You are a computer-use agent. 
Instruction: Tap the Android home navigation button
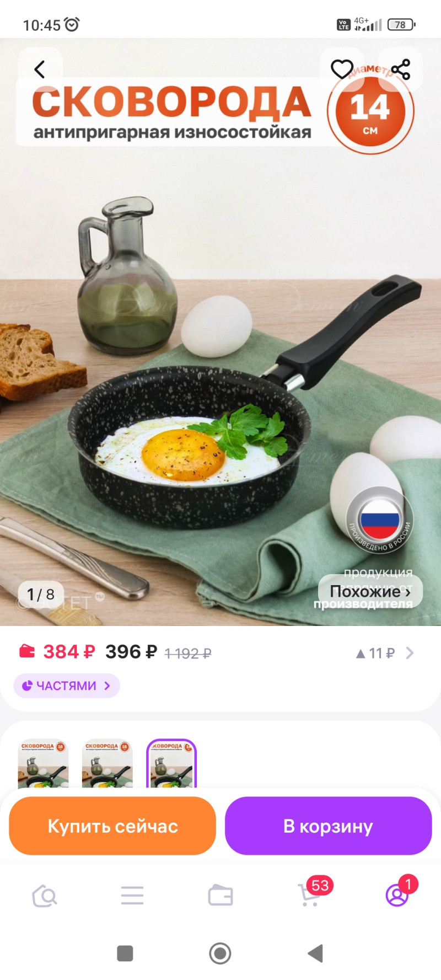click(220, 953)
